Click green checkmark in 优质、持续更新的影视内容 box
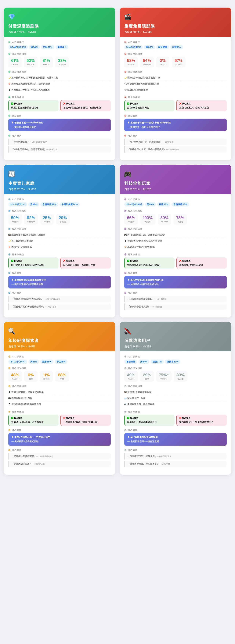The width and height of the screenshot is (235, 644). (x=12, y=103)
